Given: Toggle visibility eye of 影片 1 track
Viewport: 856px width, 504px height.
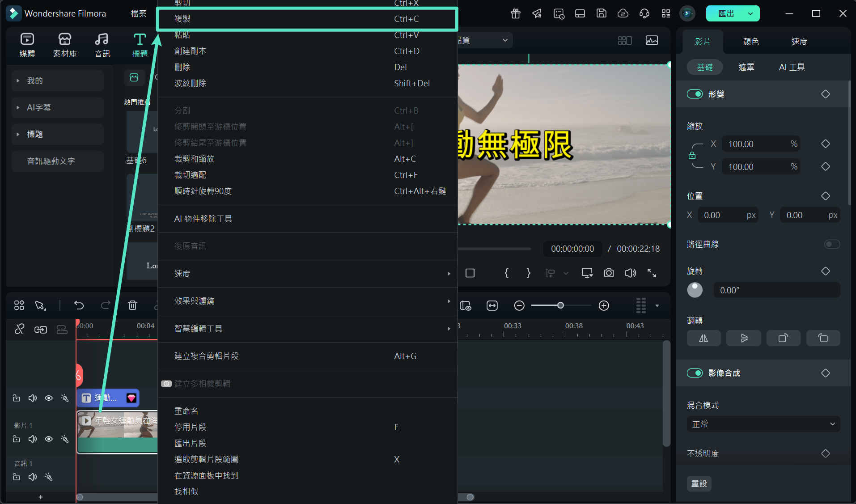Looking at the screenshot, I should (49, 439).
